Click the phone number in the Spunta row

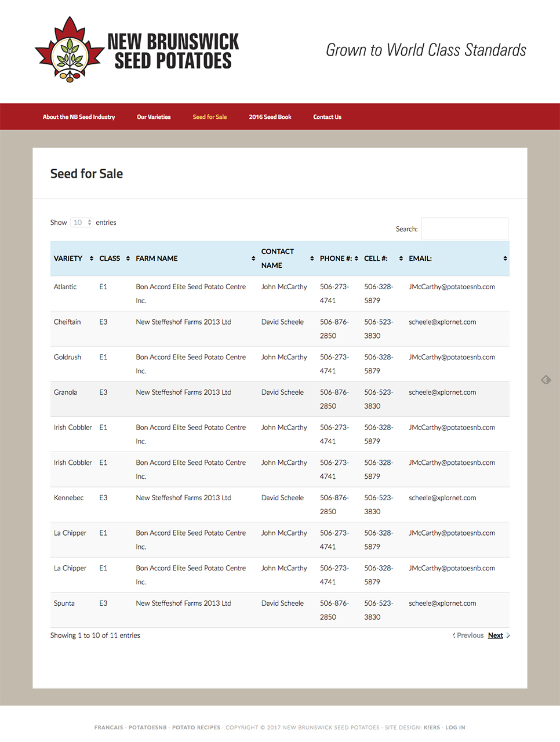[x=334, y=610]
